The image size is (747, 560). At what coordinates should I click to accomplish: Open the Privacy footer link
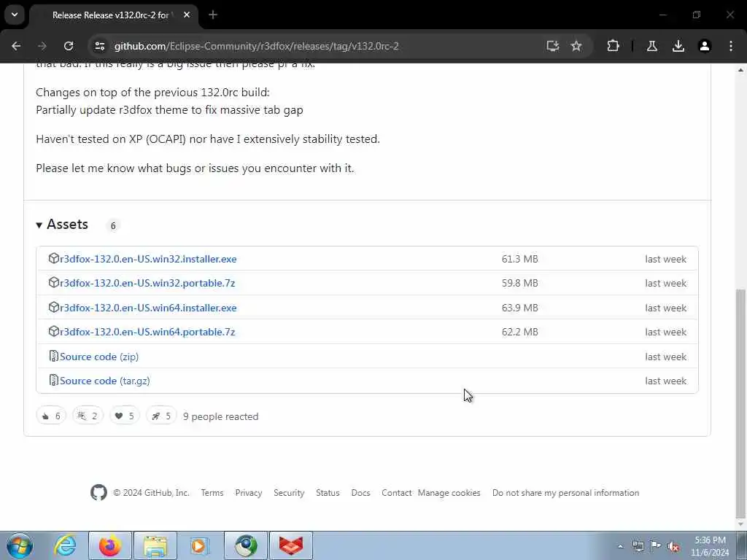pyautogui.click(x=249, y=493)
